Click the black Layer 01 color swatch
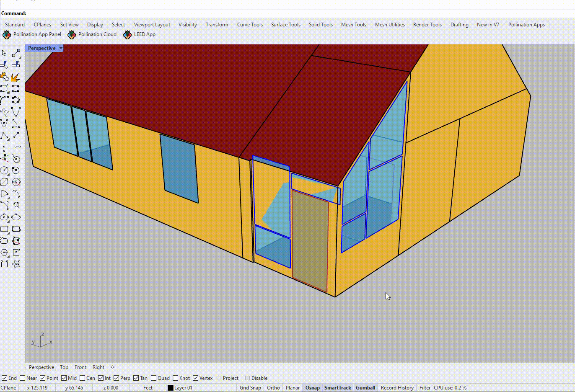The width and height of the screenshot is (575, 392). [171, 388]
